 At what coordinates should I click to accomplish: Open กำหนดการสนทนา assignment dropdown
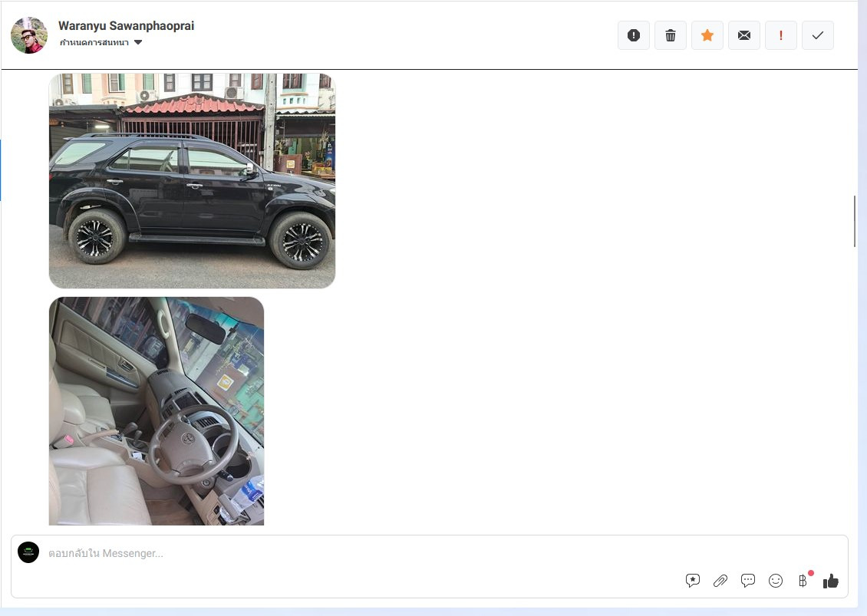(x=101, y=43)
